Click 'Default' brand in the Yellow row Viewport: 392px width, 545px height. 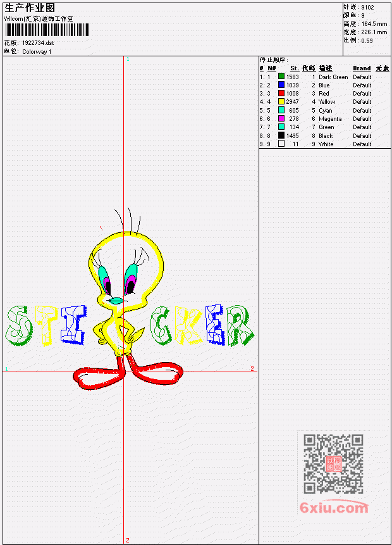pos(362,102)
